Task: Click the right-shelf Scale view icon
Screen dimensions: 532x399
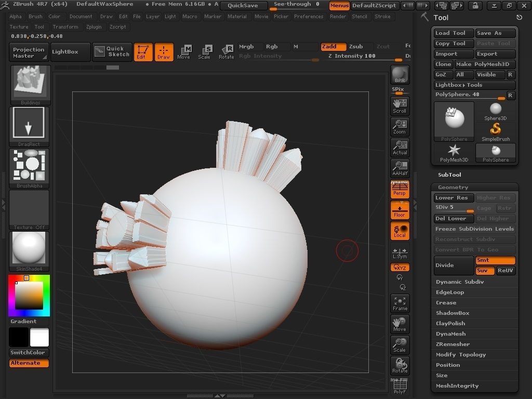Action: tap(400, 345)
